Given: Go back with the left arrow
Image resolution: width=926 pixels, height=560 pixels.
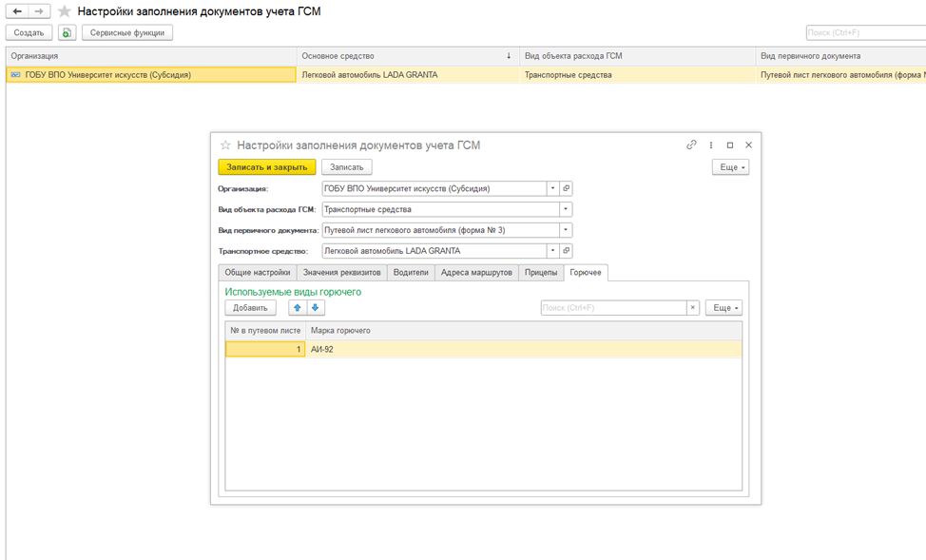Looking at the screenshot, I should pos(17,11).
